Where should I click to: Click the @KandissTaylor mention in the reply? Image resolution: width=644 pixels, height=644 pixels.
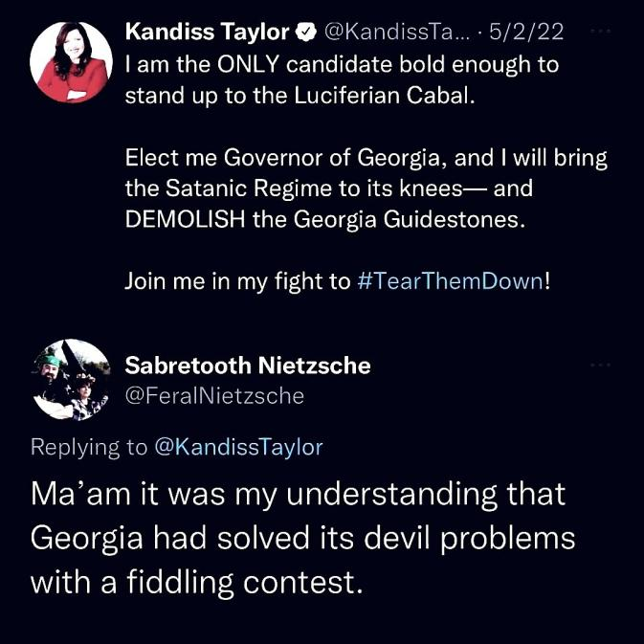point(237,447)
